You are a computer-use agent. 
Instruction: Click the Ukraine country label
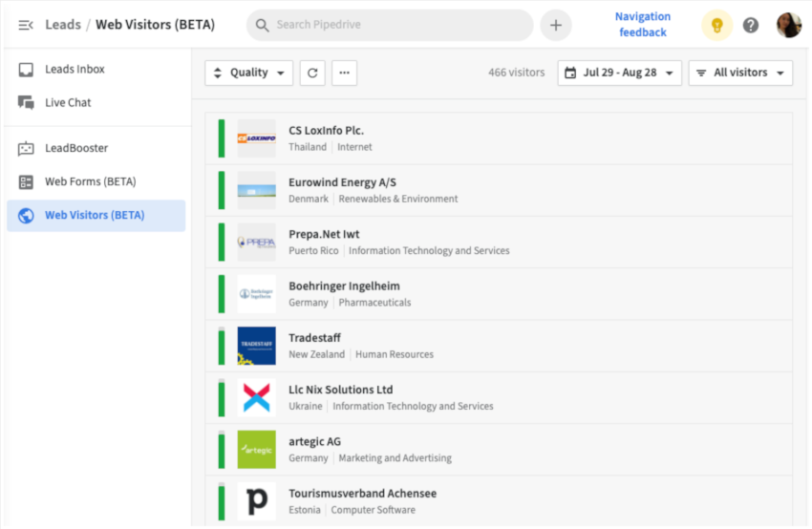tap(306, 406)
